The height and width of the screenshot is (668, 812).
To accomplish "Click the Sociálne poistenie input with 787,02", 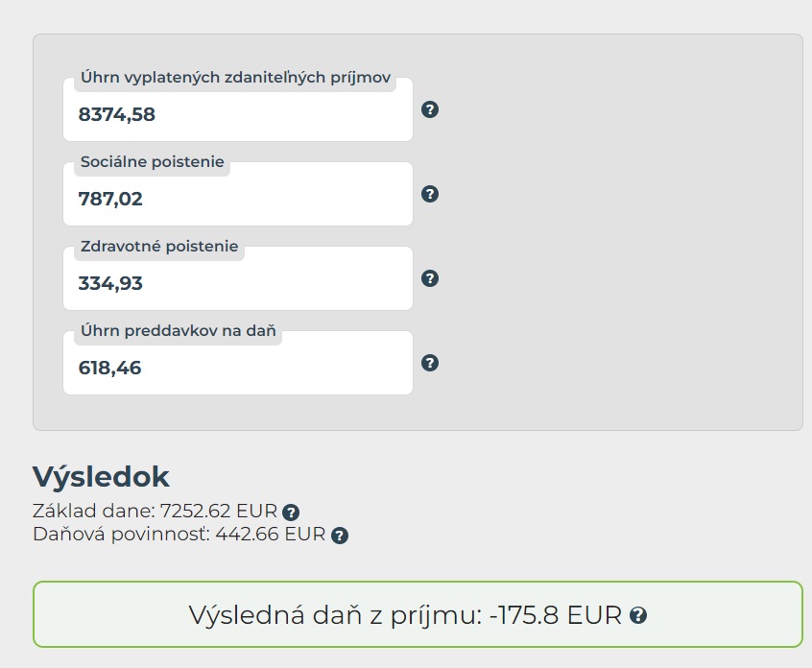I will pos(237,200).
